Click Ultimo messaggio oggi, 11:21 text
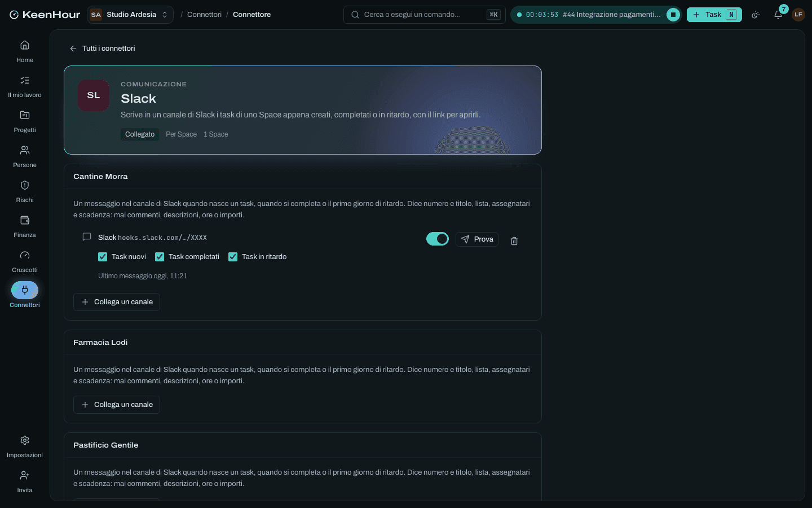This screenshot has height=508, width=812. [143, 276]
